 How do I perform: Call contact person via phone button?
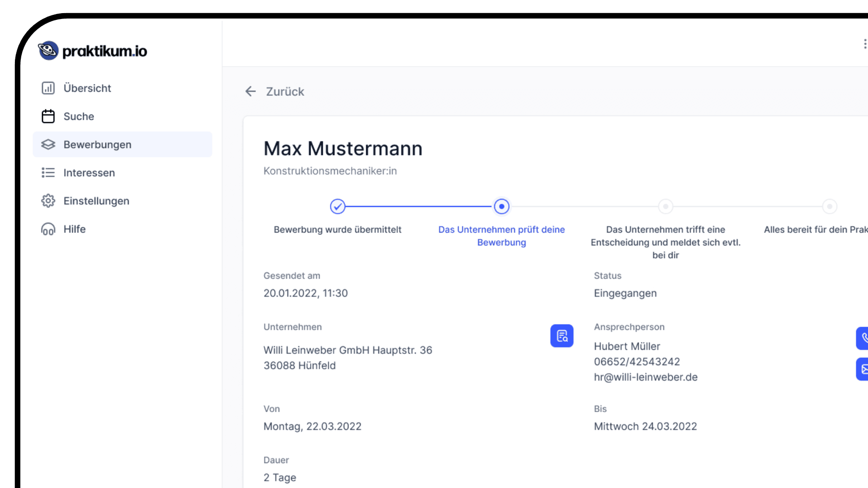pos(863,338)
